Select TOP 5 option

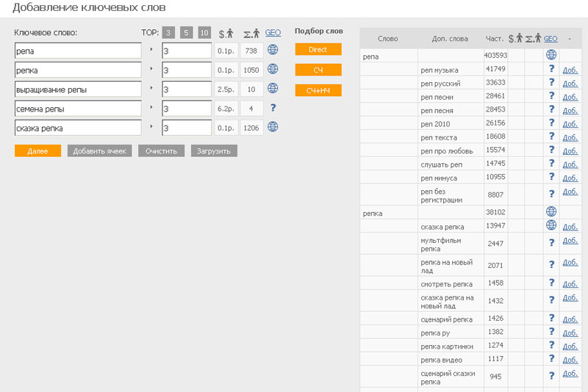click(186, 32)
